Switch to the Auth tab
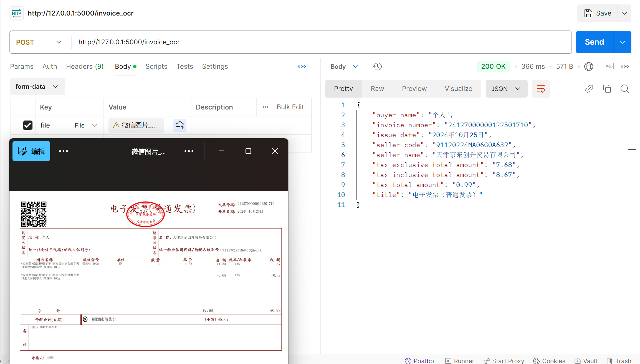Screen dimensions: 640x364 coord(50,67)
